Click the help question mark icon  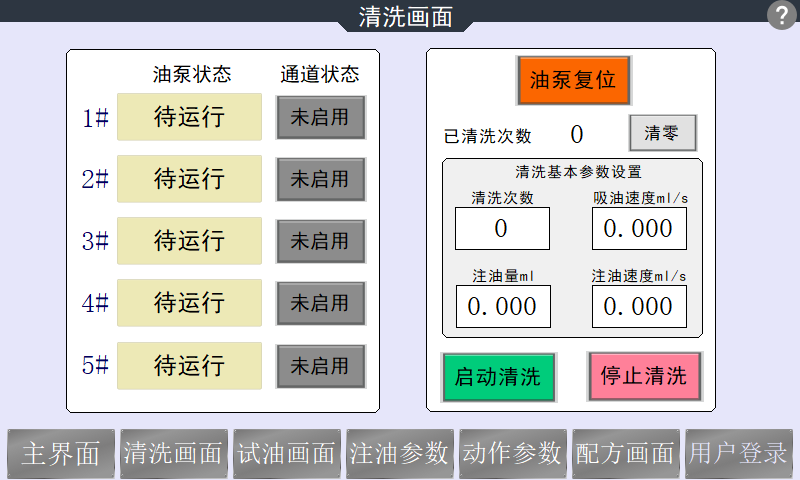point(781,16)
